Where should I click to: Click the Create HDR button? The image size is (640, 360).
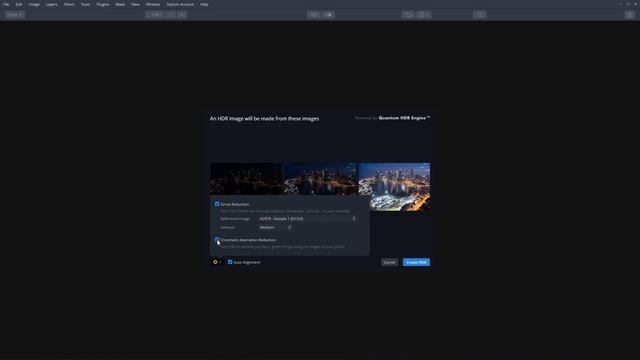416,262
